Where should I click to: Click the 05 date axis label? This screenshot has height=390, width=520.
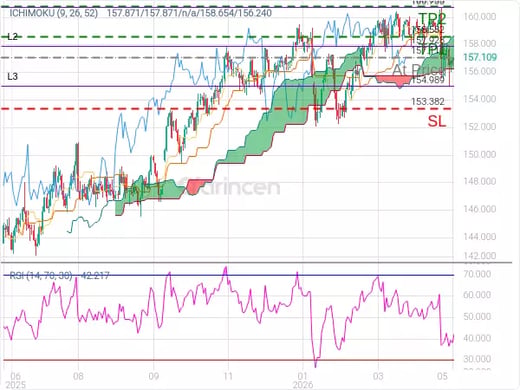coord(442,377)
